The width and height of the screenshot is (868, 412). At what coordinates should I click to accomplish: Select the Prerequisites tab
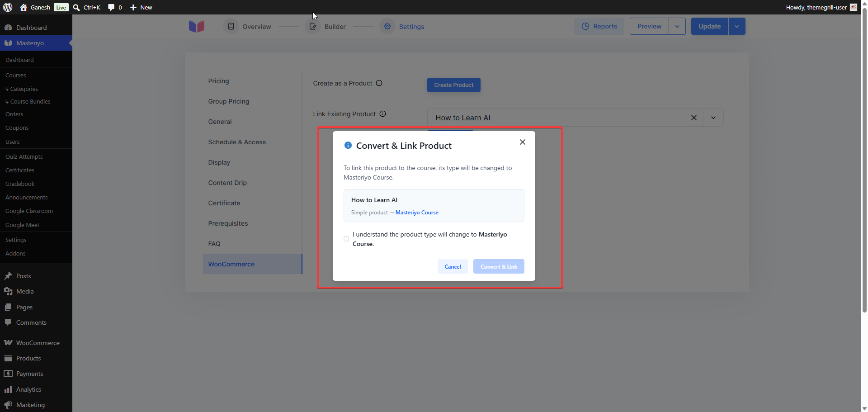point(252,223)
